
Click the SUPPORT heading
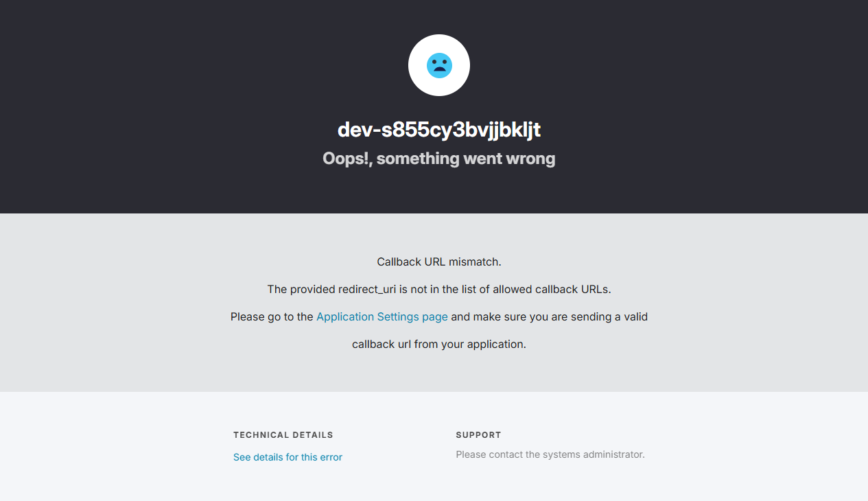click(x=478, y=435)
